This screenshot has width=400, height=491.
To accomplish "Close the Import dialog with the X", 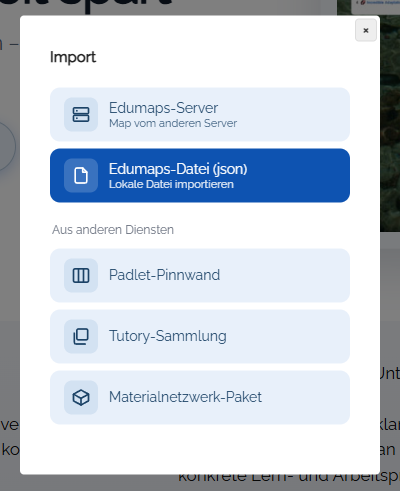I will [366, 30].
